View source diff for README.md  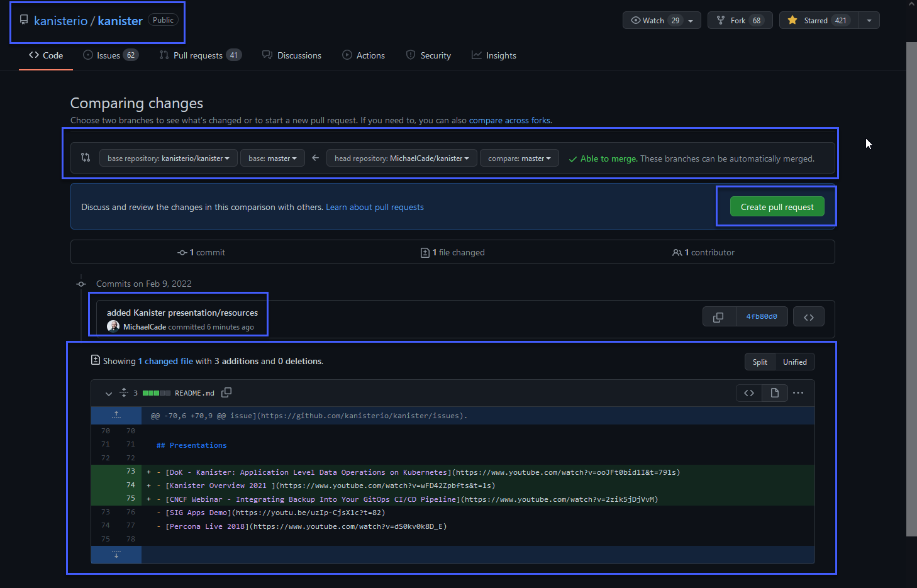point(749,393)
